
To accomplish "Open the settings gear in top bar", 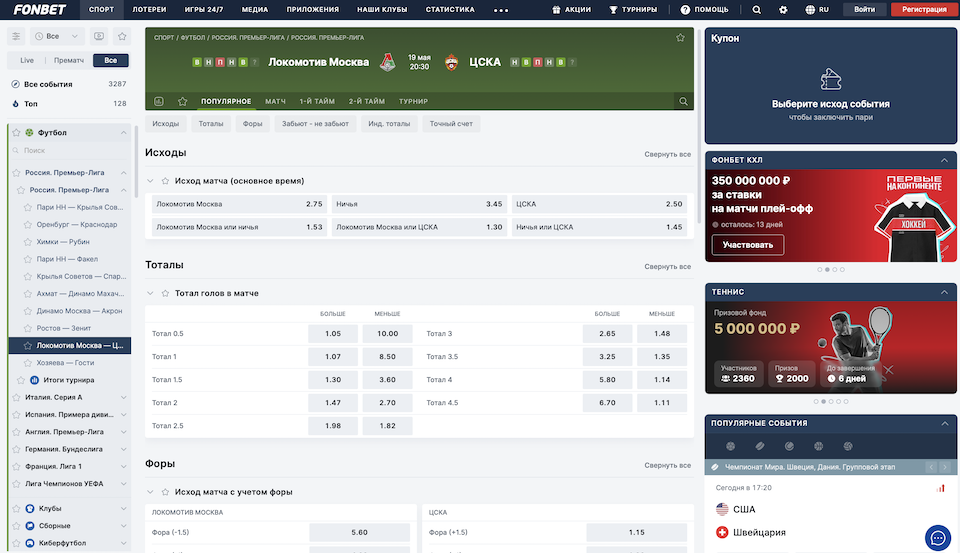I will (783, 10).
